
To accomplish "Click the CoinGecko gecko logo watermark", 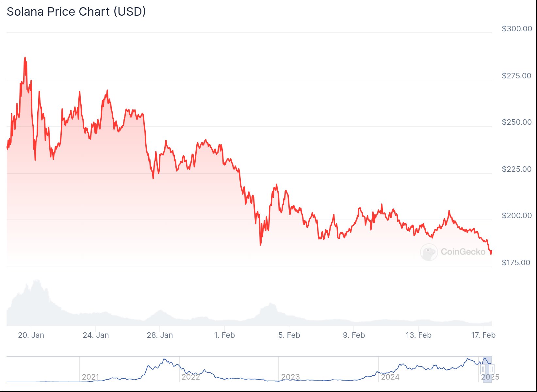I will click(429, 252).
